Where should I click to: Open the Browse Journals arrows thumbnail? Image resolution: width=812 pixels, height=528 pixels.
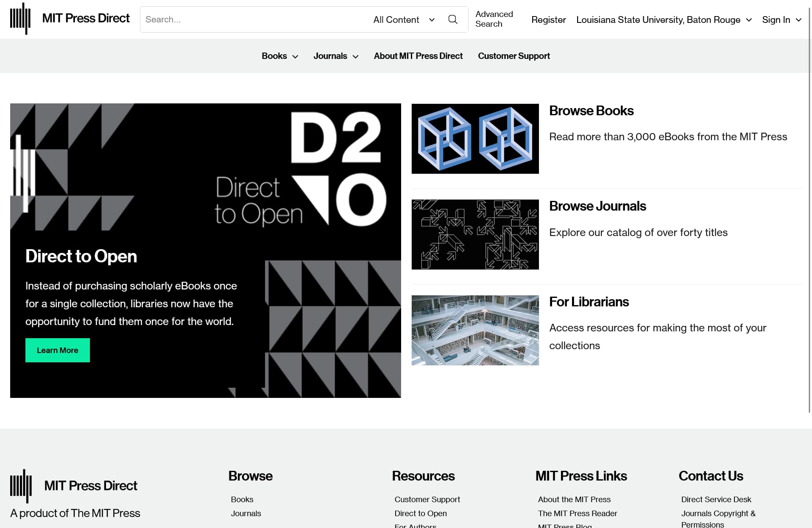(x=475, y=234)
